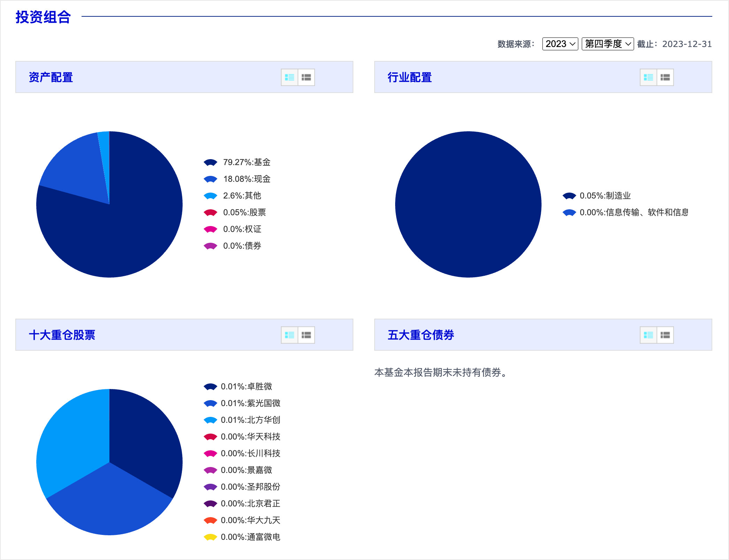Click the 行业配置 section title
Screen dimensions: 729x560
(409, 77)
